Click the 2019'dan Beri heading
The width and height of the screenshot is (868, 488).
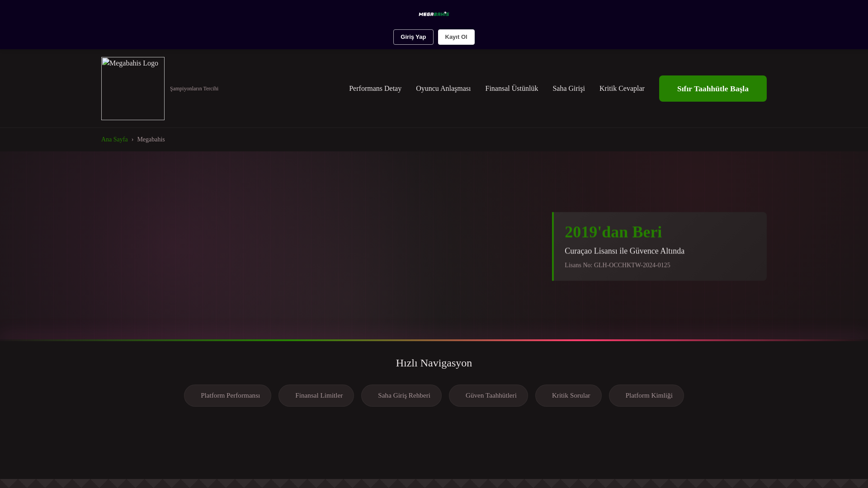point(613,232)
